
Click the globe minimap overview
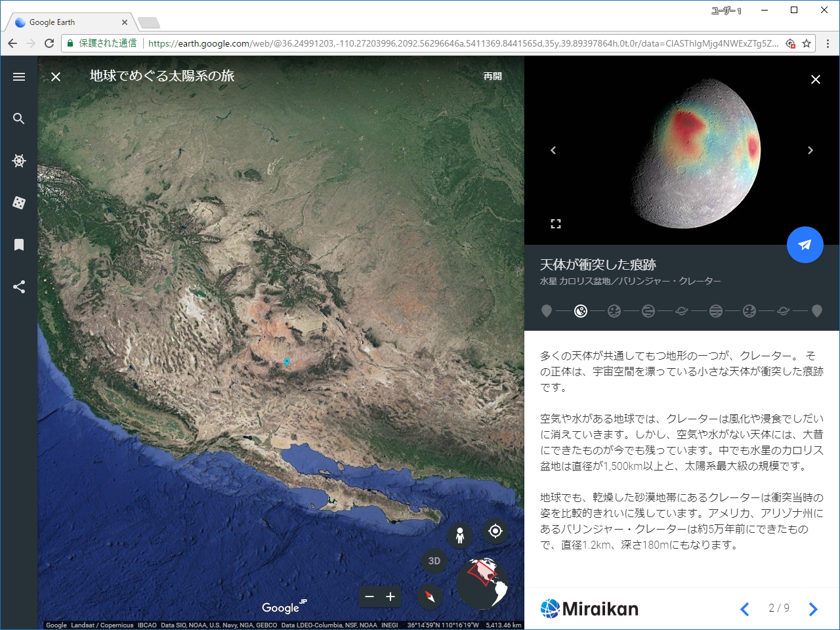point(482,583)
